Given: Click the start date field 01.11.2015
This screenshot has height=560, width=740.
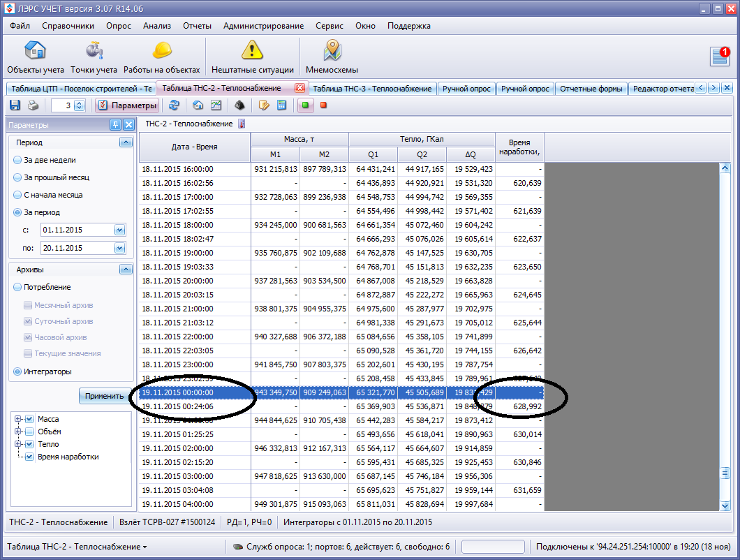Looking at the screenshot, I should [x=77, y=230].
